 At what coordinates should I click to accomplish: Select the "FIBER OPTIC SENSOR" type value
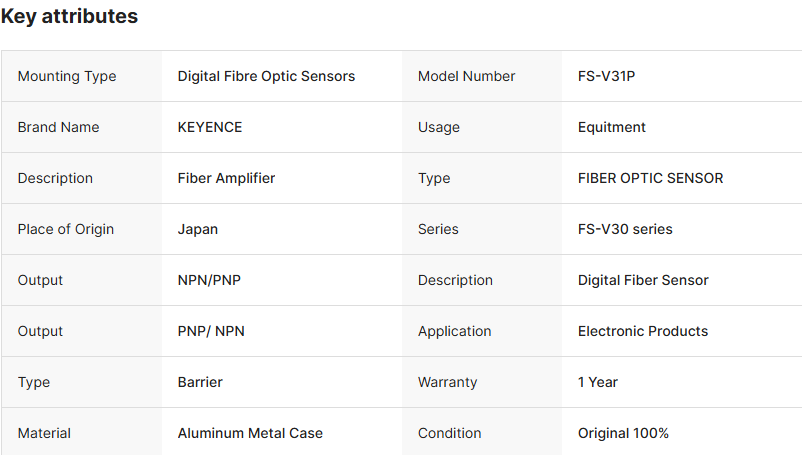(x=651, y=178)
